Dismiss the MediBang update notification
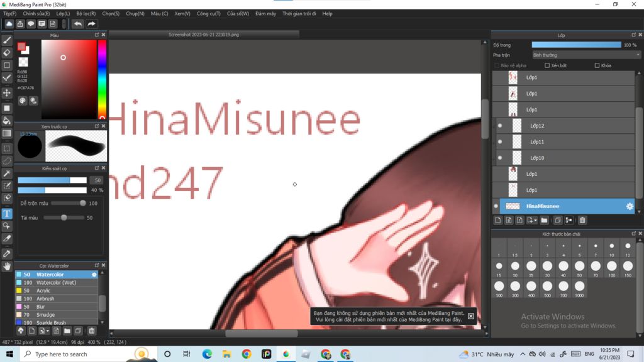 [x=470, y=316]
